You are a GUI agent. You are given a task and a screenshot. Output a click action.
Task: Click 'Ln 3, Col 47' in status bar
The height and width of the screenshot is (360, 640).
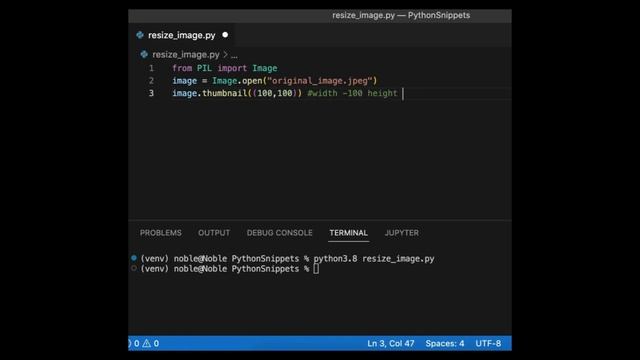point(391,343)
